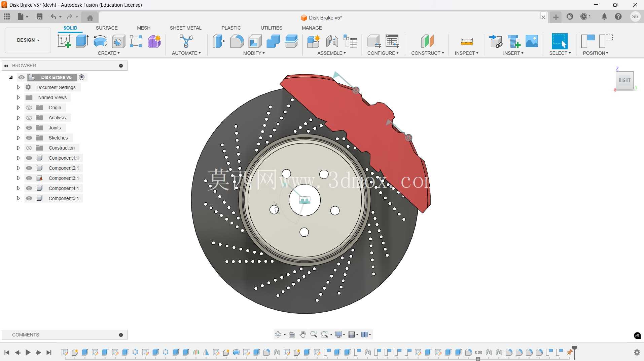This screenshot has height=361, width=644.
Task: Select the Measure tool
Action: (x=467, y=41)
